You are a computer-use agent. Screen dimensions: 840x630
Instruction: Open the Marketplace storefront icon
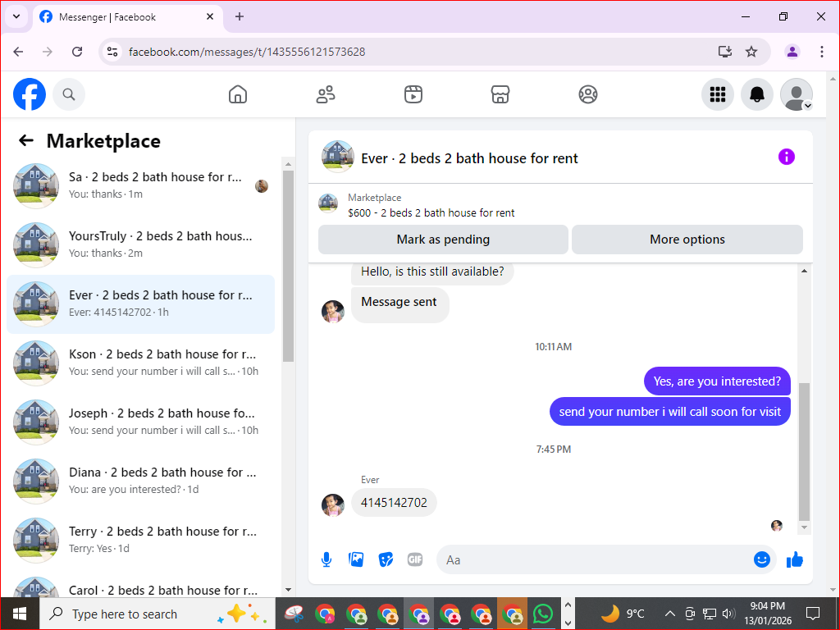(x=500, y=94)
